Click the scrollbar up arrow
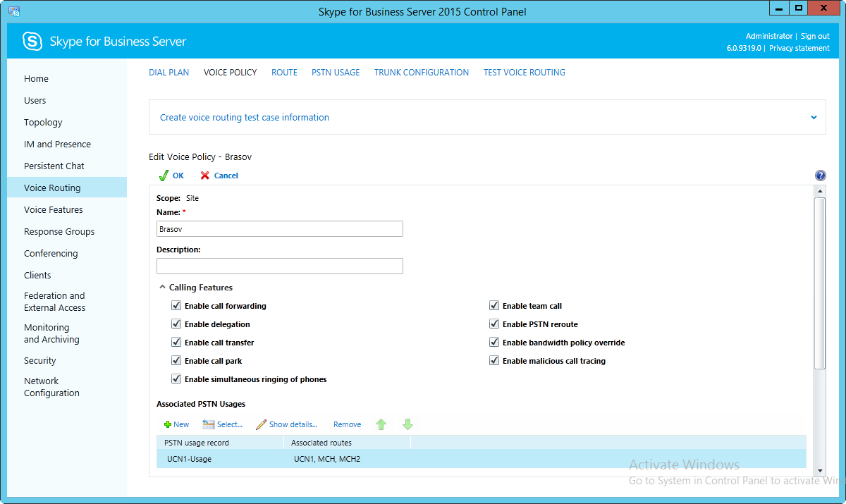Screen dimensions: 846x504 (819, 191)
